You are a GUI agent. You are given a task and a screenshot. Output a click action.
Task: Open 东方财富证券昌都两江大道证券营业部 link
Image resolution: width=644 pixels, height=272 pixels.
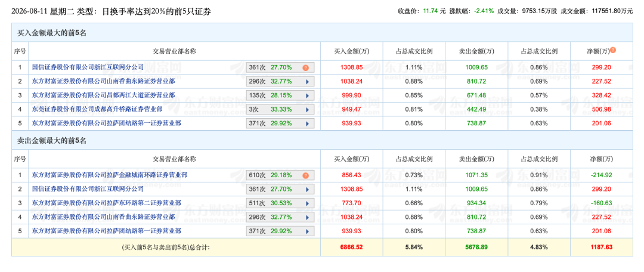pyautogui.click(x=103, y=95)
